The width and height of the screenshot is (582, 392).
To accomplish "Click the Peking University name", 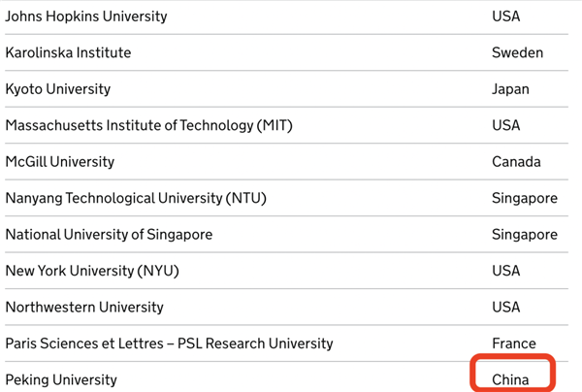I will pos(61,379).
